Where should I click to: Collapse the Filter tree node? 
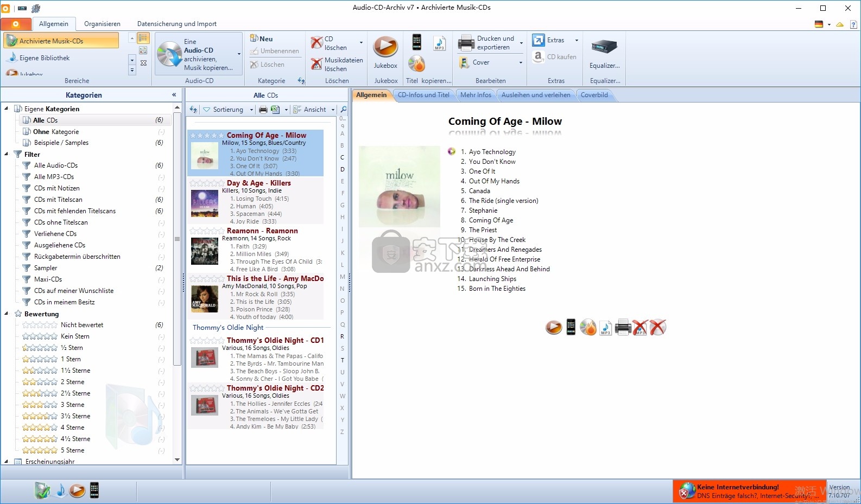(x=7, y=154)
